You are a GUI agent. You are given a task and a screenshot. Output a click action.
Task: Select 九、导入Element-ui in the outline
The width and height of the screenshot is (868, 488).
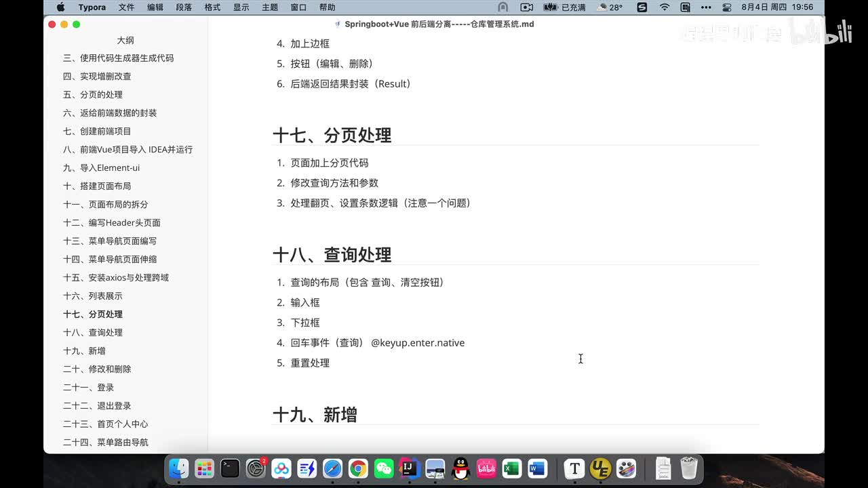tap(102, 168)
